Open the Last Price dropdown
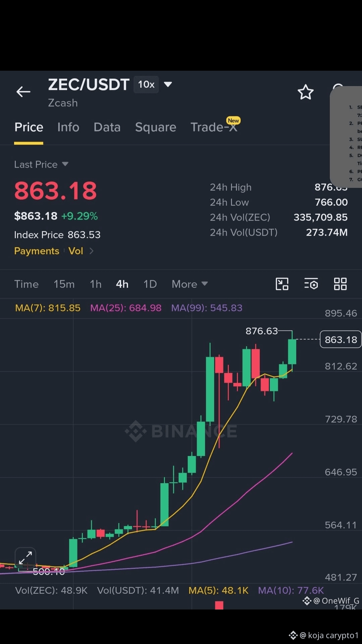 click(41, 164)
